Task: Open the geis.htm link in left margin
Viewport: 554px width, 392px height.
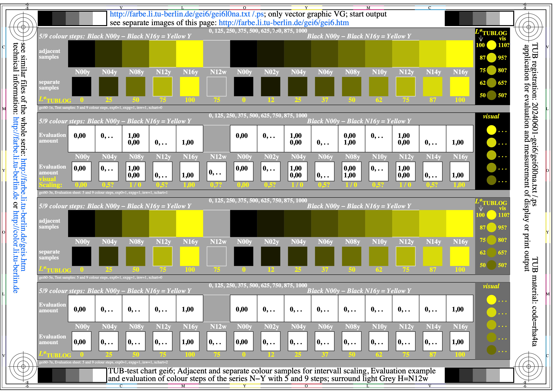Action: (23, 215)
